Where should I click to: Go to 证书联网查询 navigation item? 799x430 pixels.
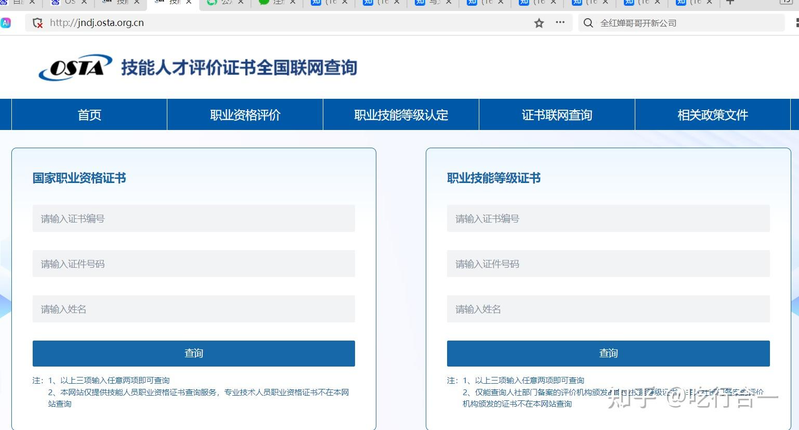(x=557, y=115)
